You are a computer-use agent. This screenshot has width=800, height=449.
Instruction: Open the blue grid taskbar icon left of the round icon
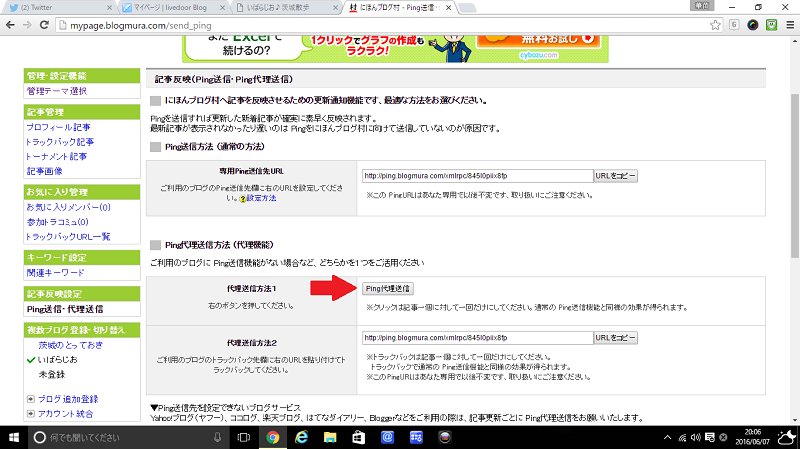(x=416, y=437)
